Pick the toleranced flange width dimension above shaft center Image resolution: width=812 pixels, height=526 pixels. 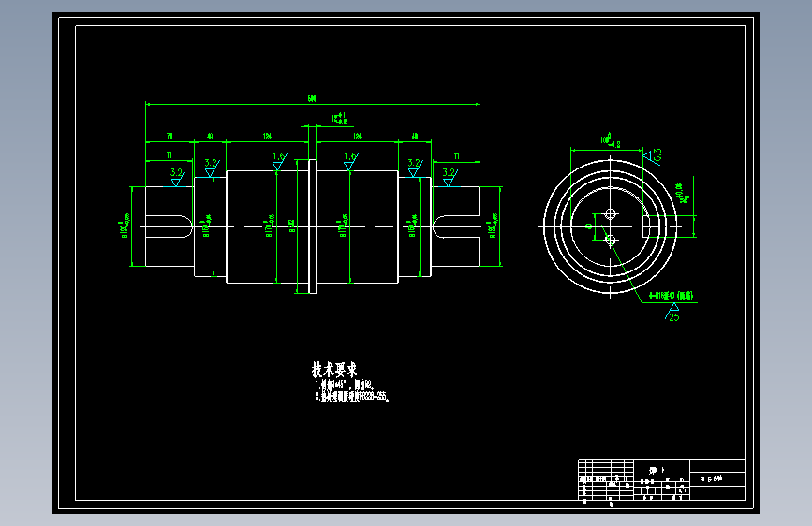340,119
